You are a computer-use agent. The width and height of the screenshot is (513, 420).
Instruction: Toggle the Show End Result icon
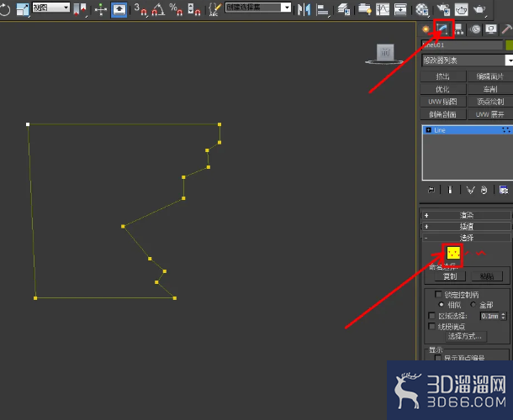point(450,190)
